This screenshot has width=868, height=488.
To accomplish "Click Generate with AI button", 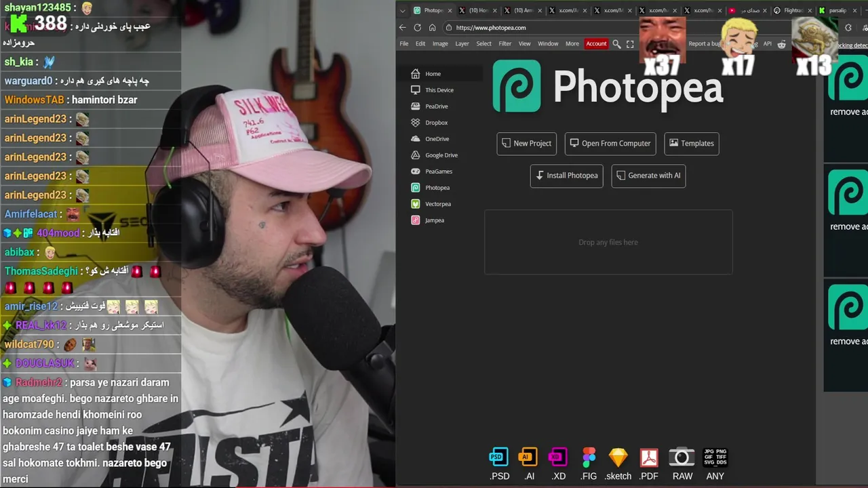I will pos(648,176).
